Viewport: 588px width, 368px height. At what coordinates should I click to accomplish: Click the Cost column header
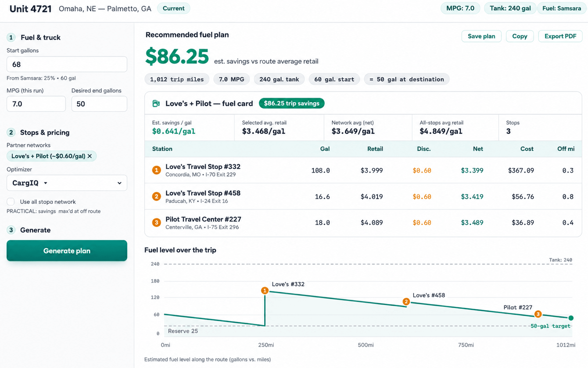tap(527, 149)
